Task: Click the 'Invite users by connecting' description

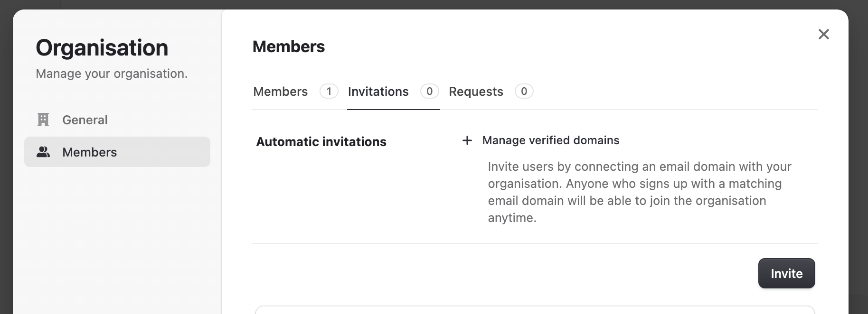Action: pos(640,192)
